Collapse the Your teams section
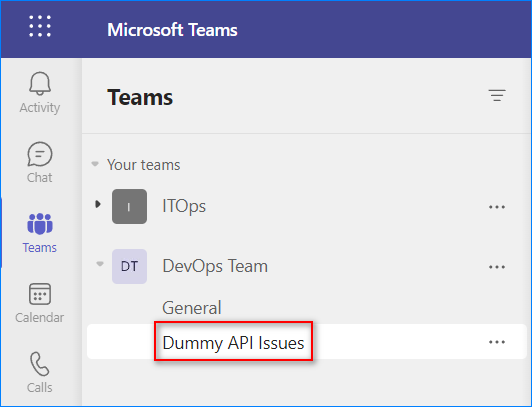Viewport: 532px width, 407px height. point(95,164)
